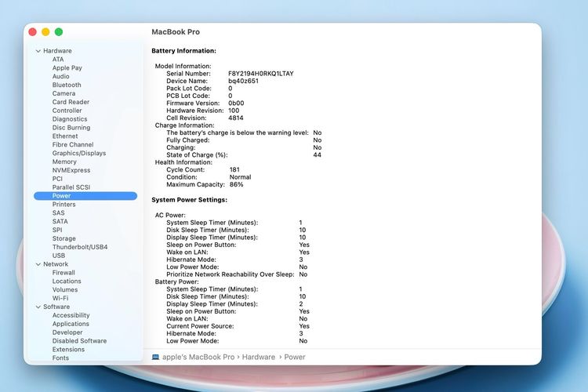
Task: Select NVMExpress in the sidebar
Action: [71, 170]
